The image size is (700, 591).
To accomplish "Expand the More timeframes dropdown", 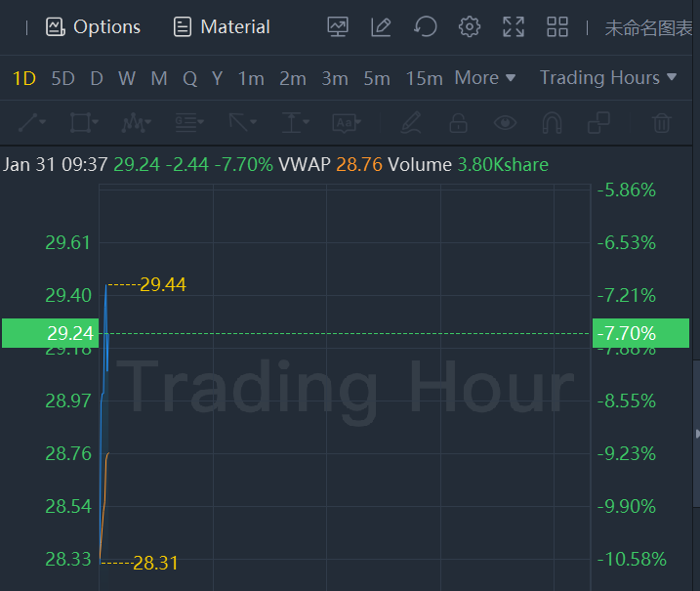I will point(484,78).
